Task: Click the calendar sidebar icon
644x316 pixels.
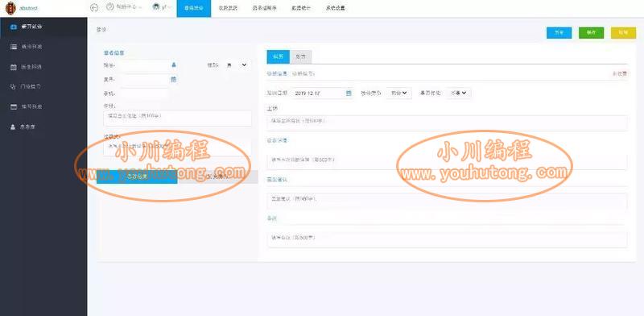Action: 14,67
